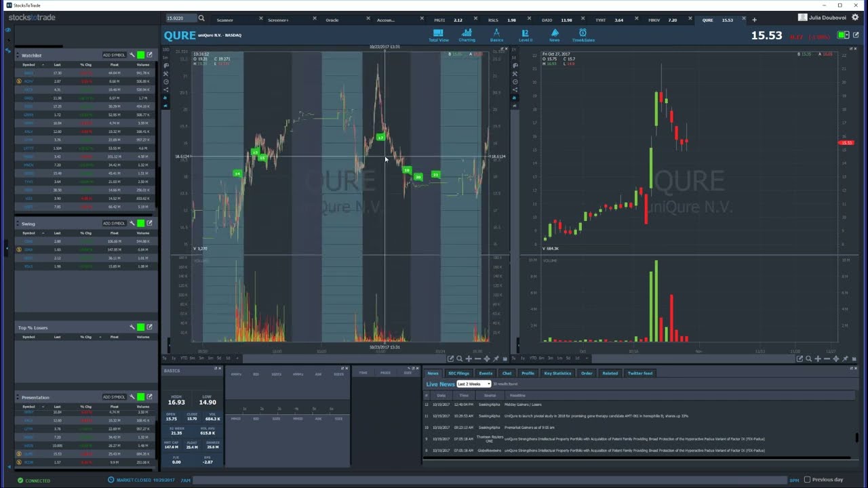868x488 pixels.
Task: Open drawing tools icon on left chart
Action: 166,73
